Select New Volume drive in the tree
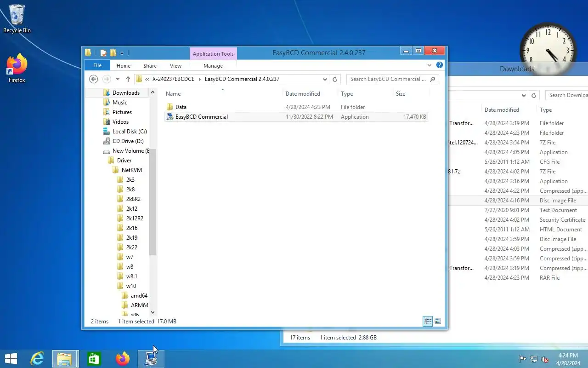This screenshot has height=368, width=588. coord(130,151)
